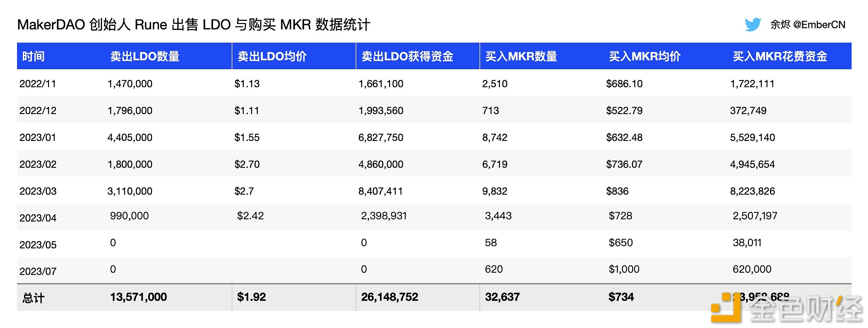Click the 卖出LDO均价 column header
Viewport: 868px width, 328px height.
click(x=272, y=56)
